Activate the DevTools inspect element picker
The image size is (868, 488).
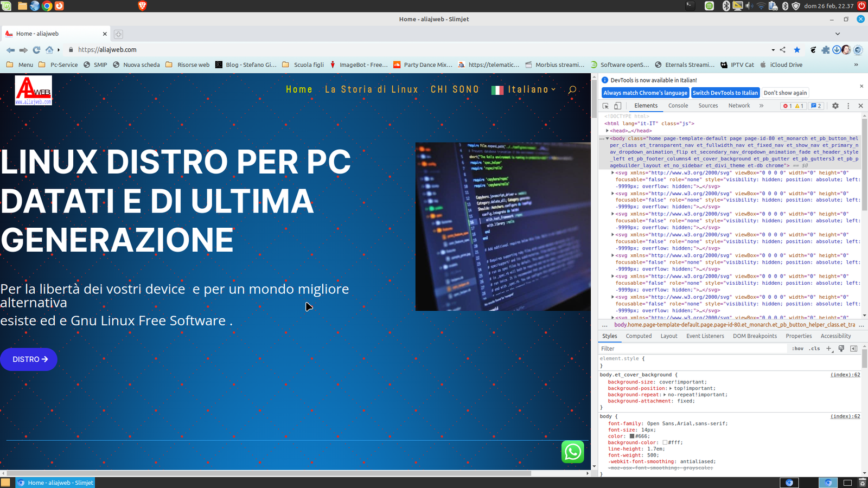tap(605, 106)
